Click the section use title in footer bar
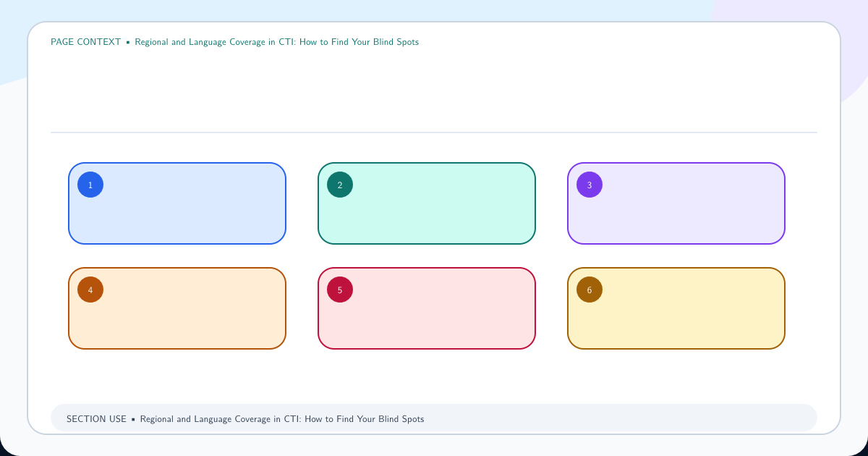Screen dimensions: 868x456 point(282,419)
